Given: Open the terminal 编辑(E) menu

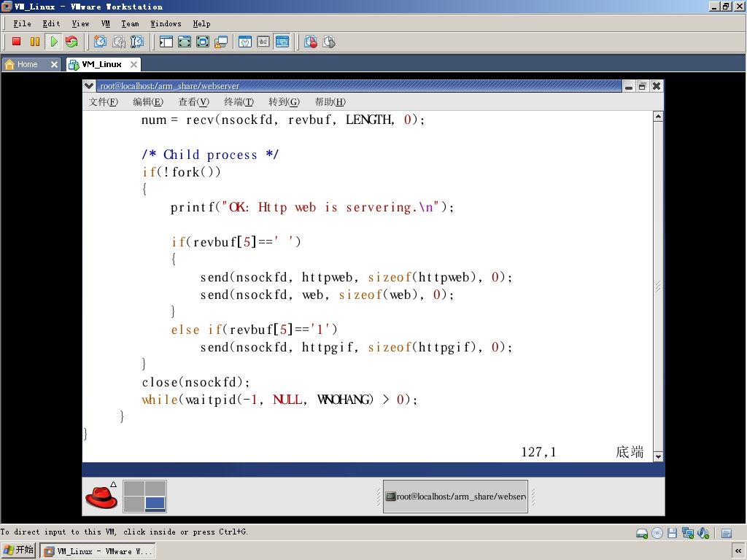Looking at the screenshot, I should [x=148, y=101].
